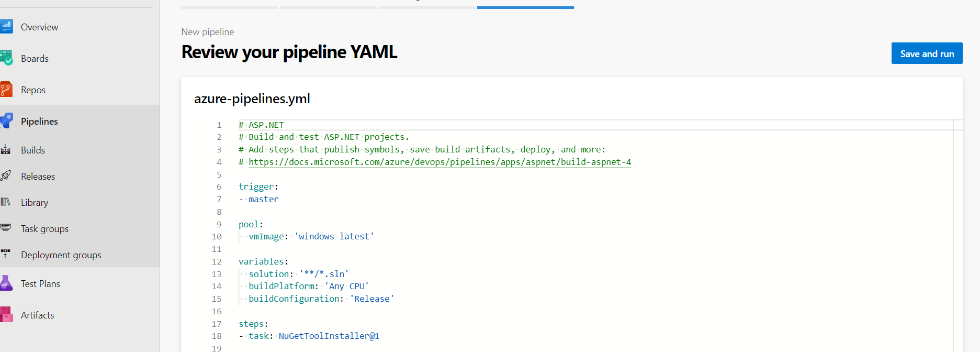Click line number 18 in the gutter
980x352 pixels.
pyautogui.click(x=217, y=336)
